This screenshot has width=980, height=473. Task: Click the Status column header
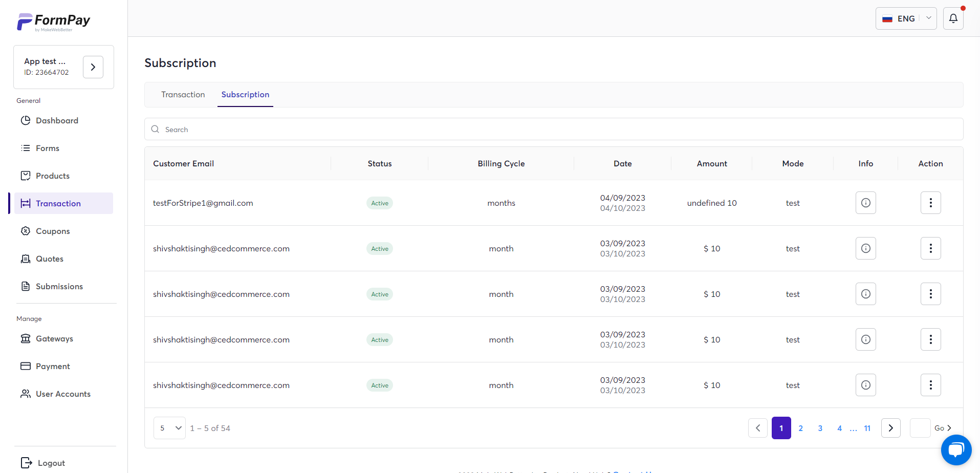pos(379,164)
